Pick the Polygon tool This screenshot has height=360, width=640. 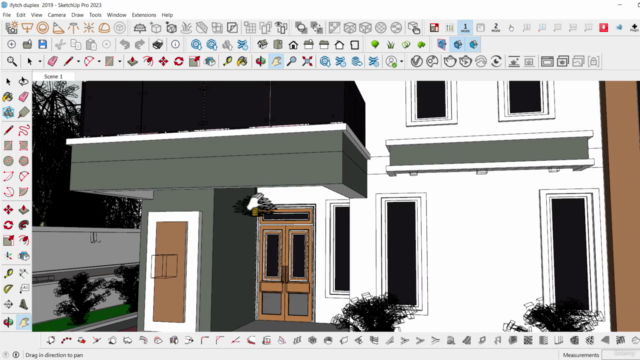pos(24,161)
